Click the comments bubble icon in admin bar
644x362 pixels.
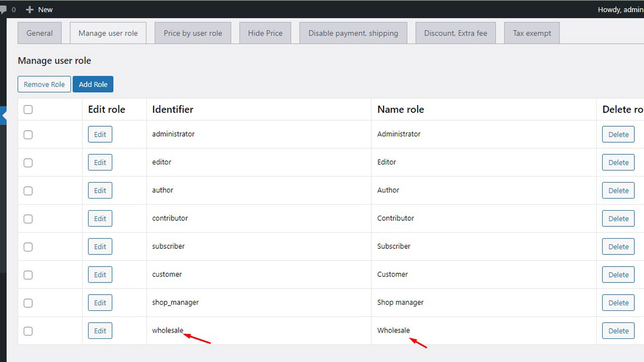click(3, 10)
